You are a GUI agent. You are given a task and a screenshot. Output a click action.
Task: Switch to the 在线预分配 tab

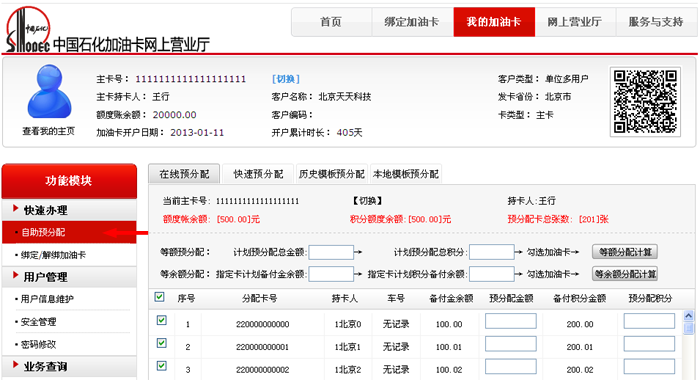[184, 174]
